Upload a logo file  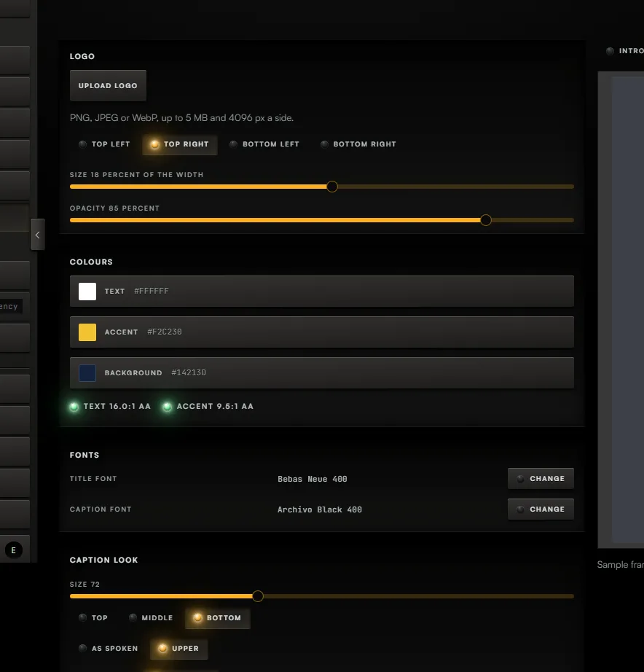point(108,86)
